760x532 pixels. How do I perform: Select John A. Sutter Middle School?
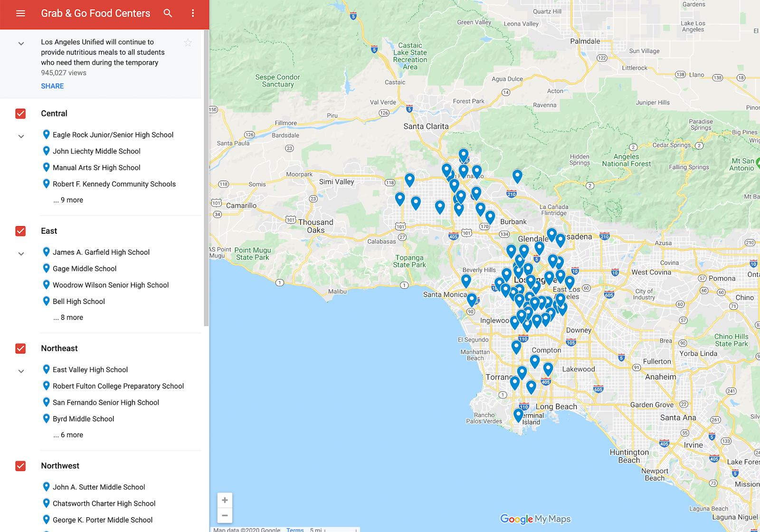[99, 487]
